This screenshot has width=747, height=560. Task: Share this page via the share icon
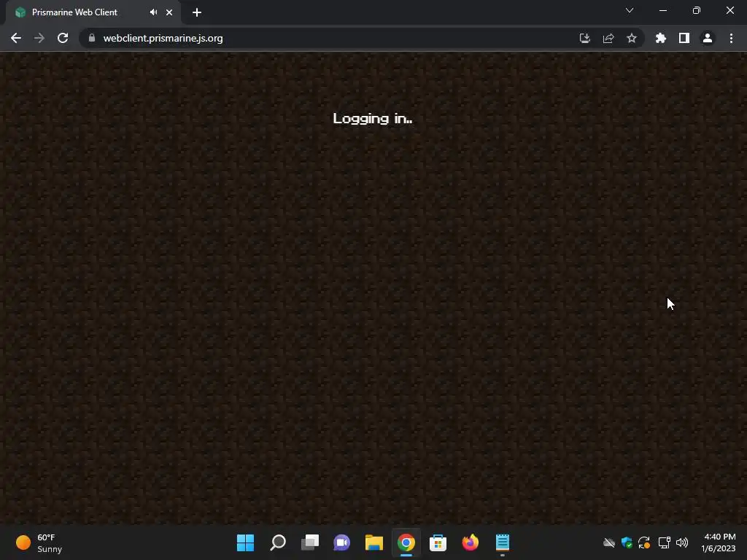[608, 38]
